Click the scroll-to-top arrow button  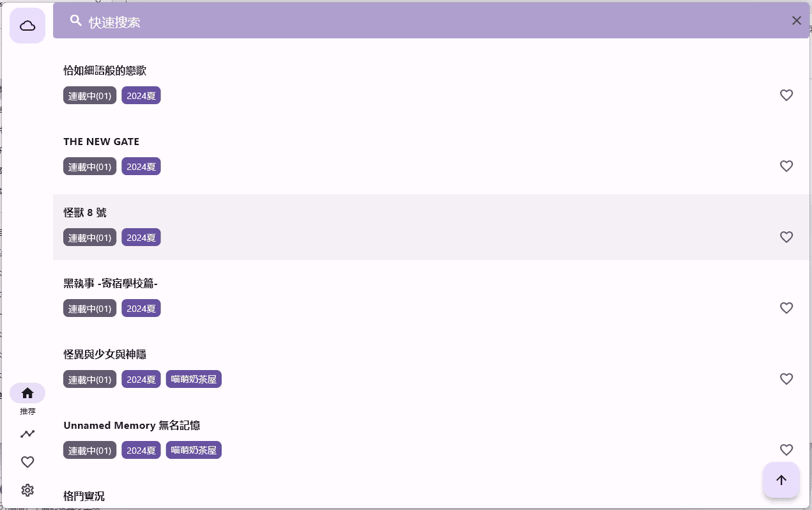781,480
